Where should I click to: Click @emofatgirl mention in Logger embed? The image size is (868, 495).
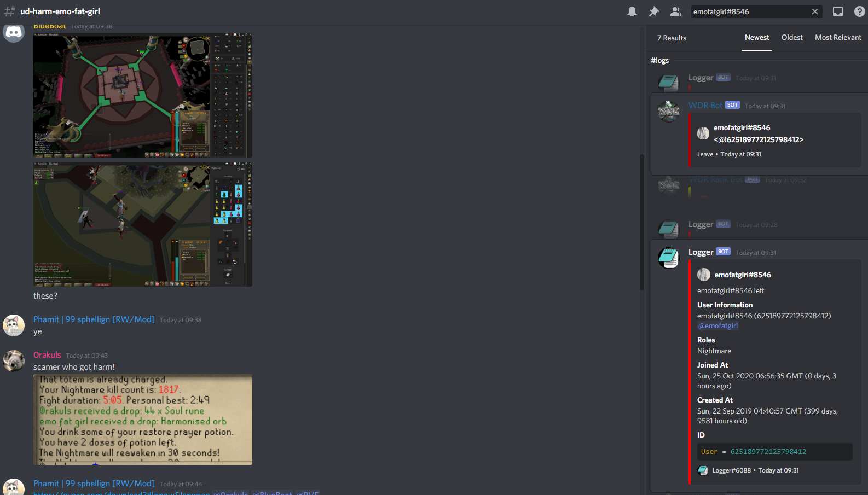(718, 325)
